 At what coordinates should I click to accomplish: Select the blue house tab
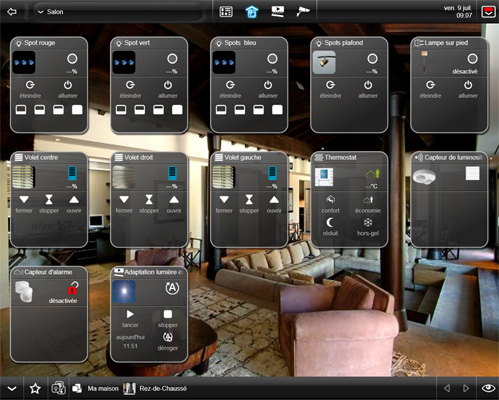(x=252, y=12)
